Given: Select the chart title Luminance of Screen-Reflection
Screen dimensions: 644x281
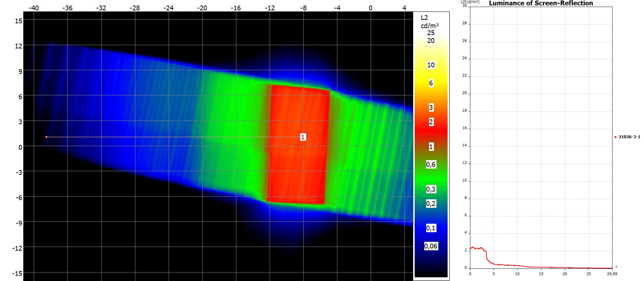Looking at the screenshot, I should [x=541, y=3].
